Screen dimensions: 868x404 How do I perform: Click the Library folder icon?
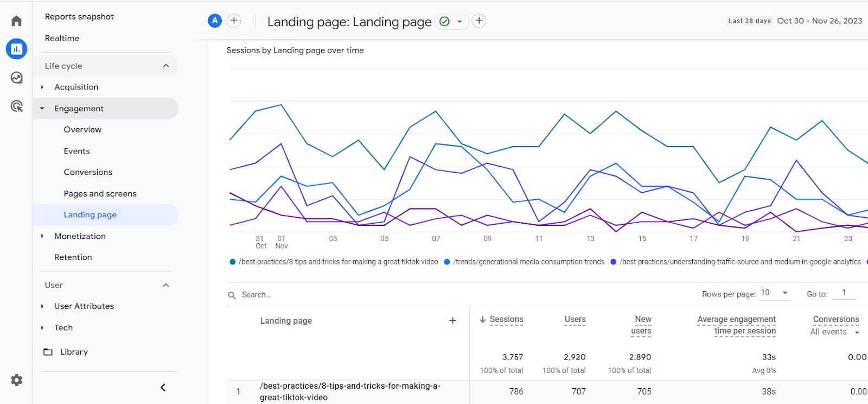[48, 352]
